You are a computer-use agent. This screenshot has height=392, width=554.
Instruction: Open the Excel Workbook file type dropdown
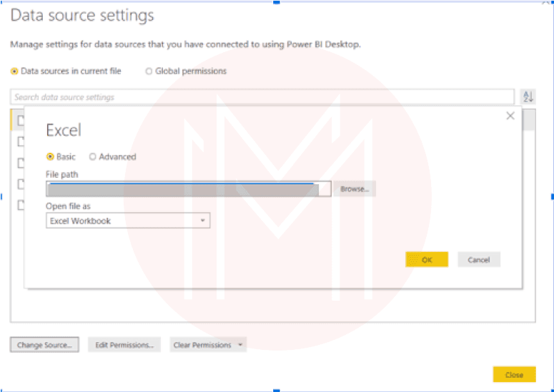(128, 221)
